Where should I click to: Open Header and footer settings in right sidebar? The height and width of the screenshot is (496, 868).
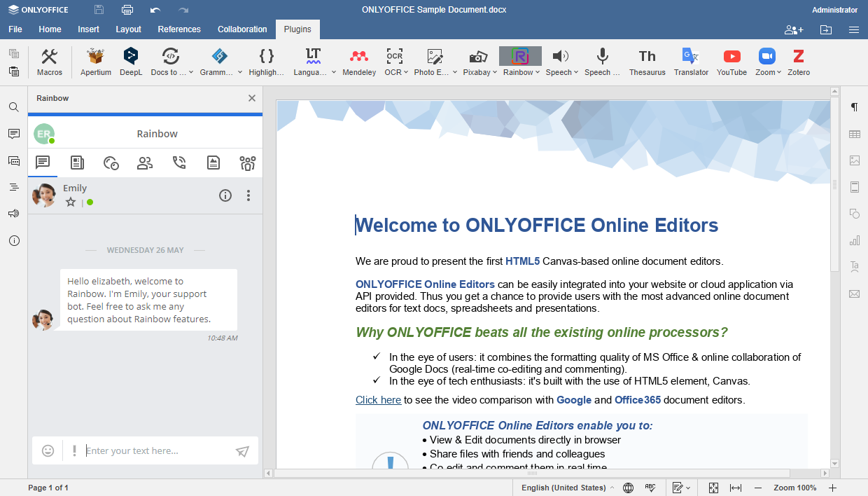coord(854,187)
